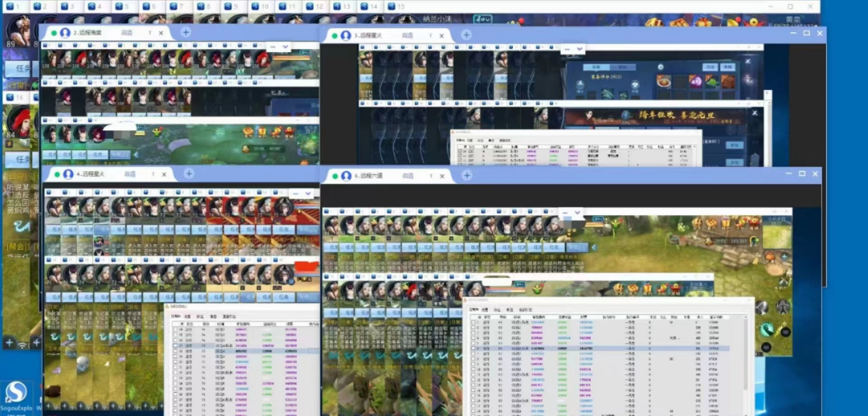The height and width of the screenshot is (416, 868).
Task: Tick the highlighted row's checkbox in window 6's table
Action: [473, 349]
